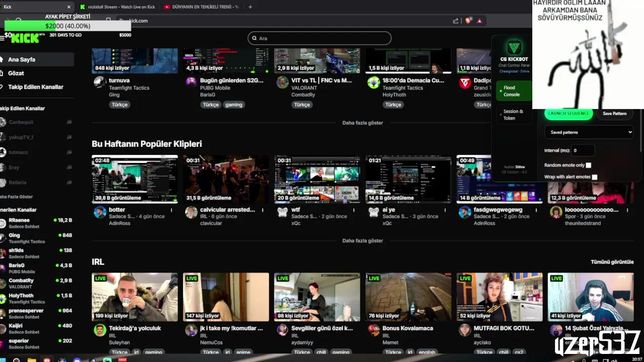The width and height of the screenshot is (644, 362).
Task: Click the CG Kickbot logo icon
Action: tap(514, 48)
